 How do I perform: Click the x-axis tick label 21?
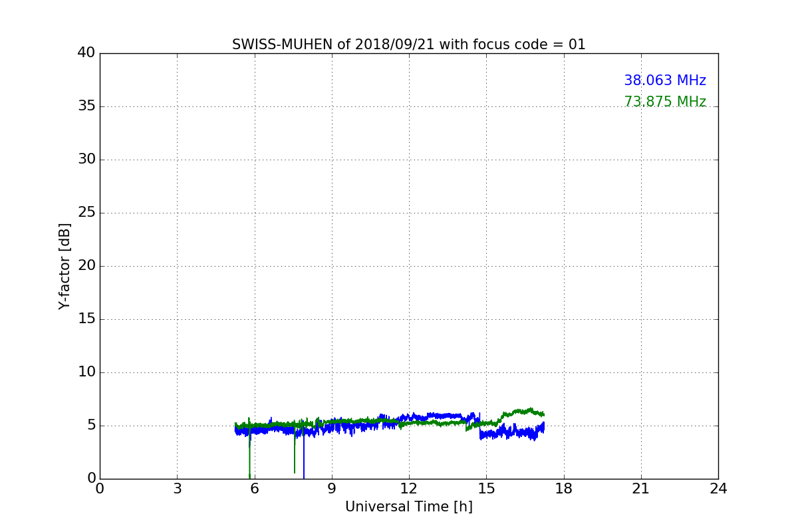pyautogui.click(x=641, y=489)
